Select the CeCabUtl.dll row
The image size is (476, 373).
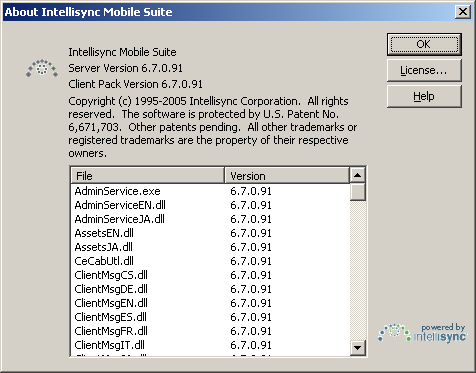coord(210,261)
